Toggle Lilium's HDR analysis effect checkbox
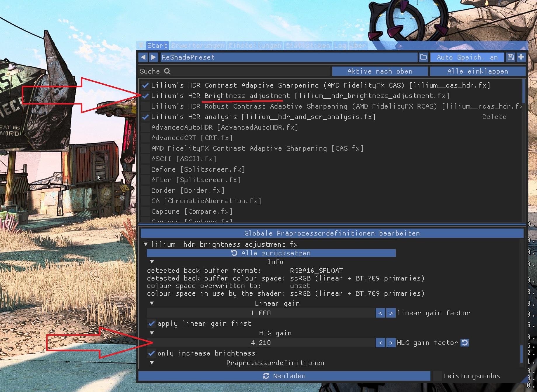 tap(145, 117)
